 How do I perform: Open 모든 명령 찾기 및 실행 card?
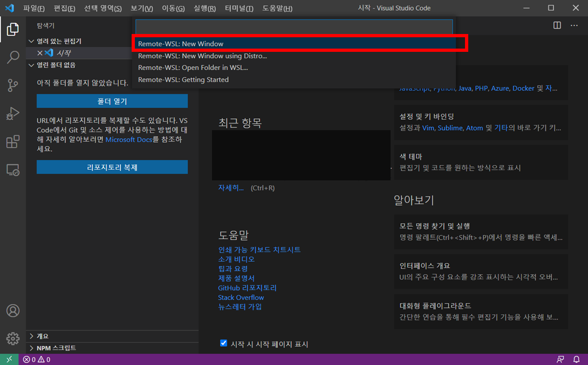tap(481, 232)
